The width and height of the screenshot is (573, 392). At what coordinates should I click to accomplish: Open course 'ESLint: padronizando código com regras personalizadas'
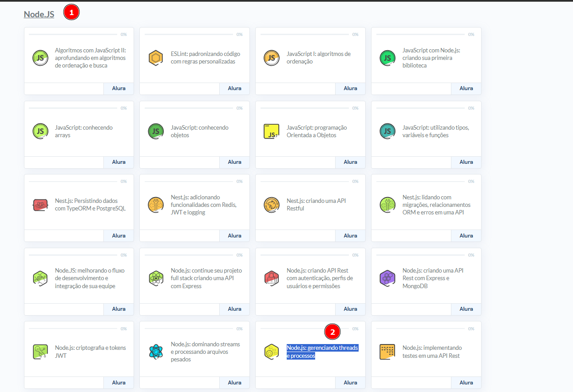pos(205,58)
